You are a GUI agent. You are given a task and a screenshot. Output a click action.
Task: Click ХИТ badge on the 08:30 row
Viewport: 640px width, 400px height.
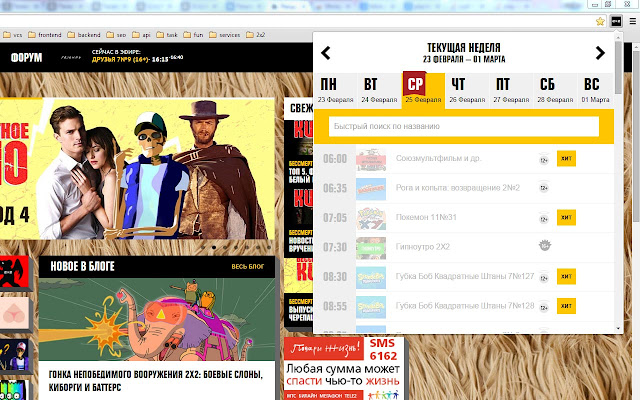(x=566, y=276)
